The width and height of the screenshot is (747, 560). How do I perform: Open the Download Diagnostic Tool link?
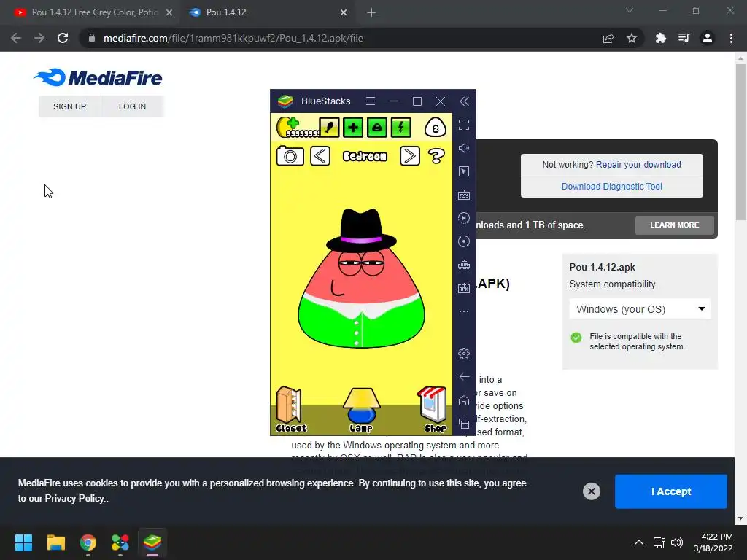[612, 186]
